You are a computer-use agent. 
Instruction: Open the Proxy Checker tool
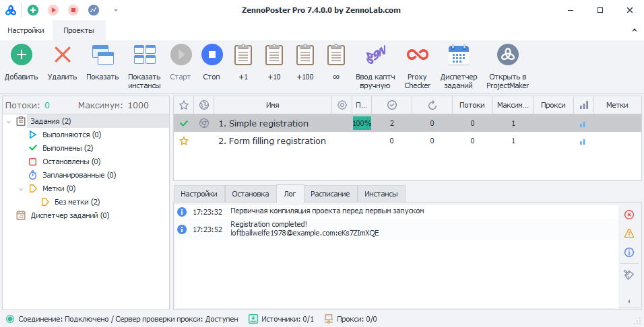(x=417, y=54)
